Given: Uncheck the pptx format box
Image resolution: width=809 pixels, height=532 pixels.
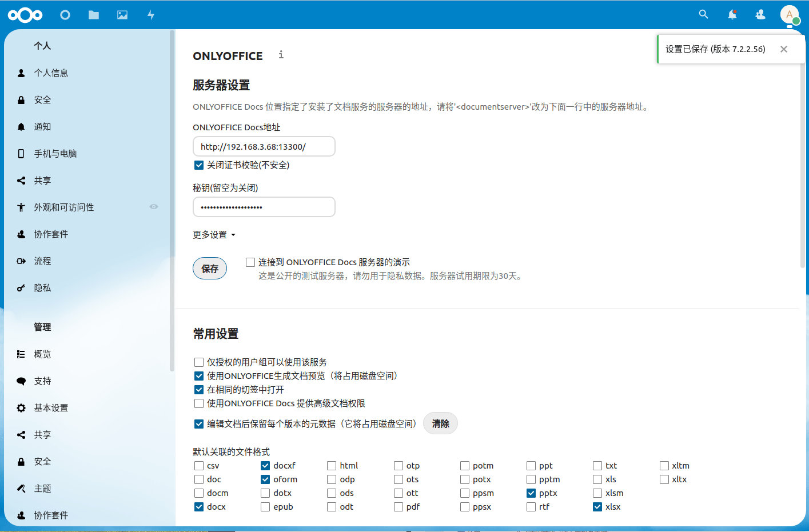Looking at the screenshot, I should point(531,493).
